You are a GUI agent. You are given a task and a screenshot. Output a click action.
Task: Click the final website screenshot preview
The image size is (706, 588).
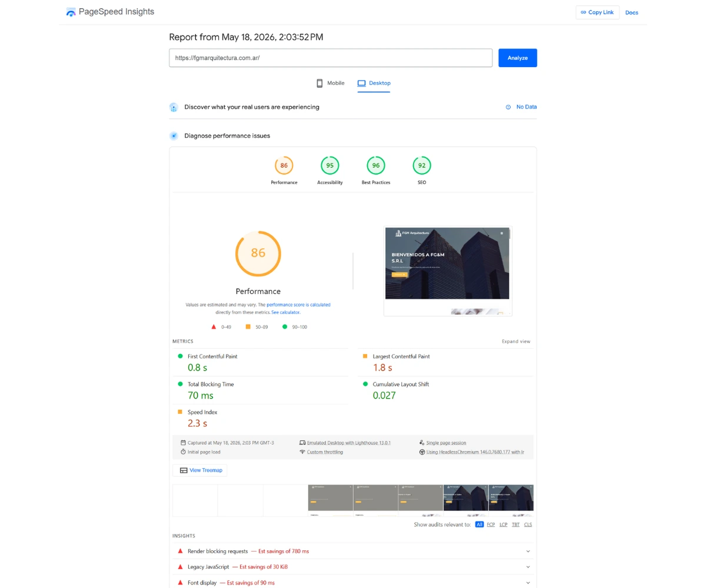[448, 271]
